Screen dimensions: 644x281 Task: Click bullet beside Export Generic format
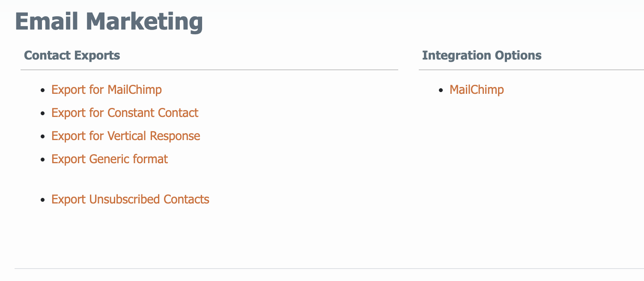click(x=42, y=160)
